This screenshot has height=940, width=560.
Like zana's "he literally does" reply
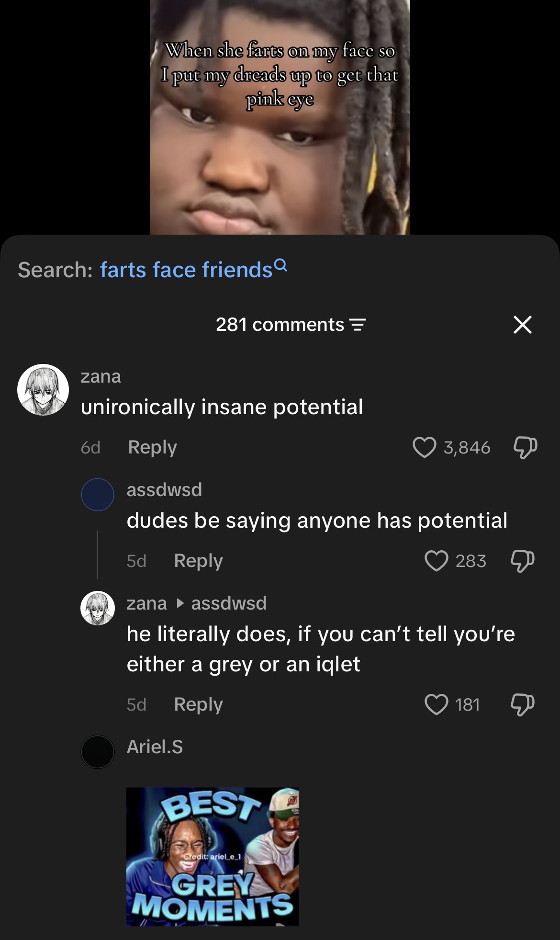coord(436,704)
